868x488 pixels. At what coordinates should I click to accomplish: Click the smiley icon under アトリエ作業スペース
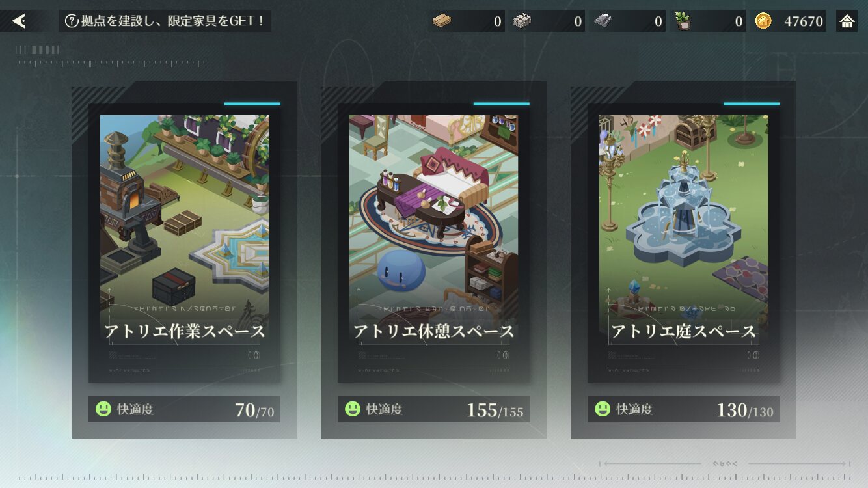(x=103, y=409)
